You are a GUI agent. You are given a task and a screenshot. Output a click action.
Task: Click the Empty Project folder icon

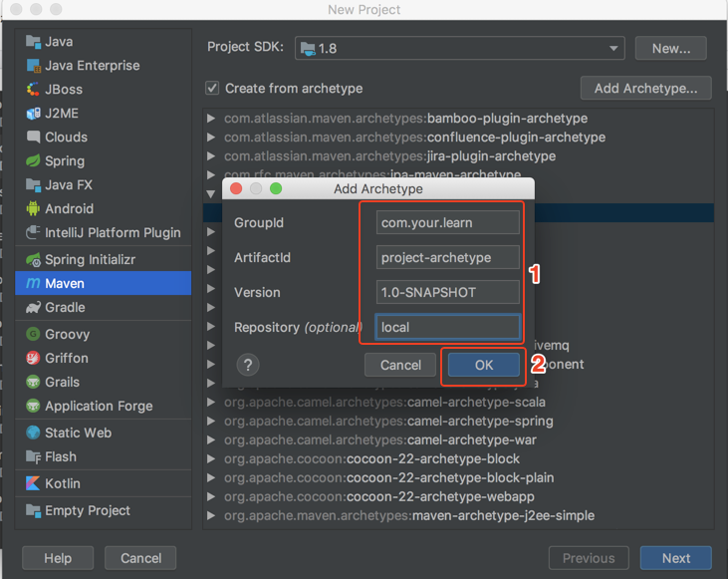33,510
